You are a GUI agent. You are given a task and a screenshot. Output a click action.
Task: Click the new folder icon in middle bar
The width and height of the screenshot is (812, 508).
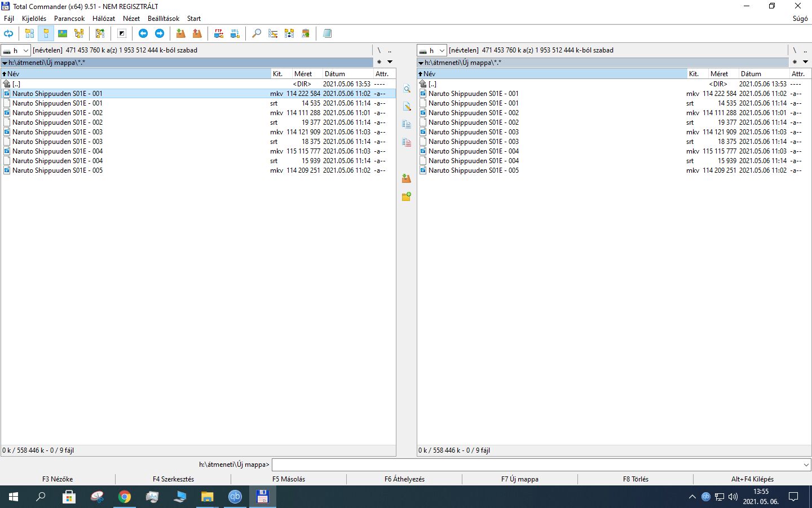click(x=407, y=196)
